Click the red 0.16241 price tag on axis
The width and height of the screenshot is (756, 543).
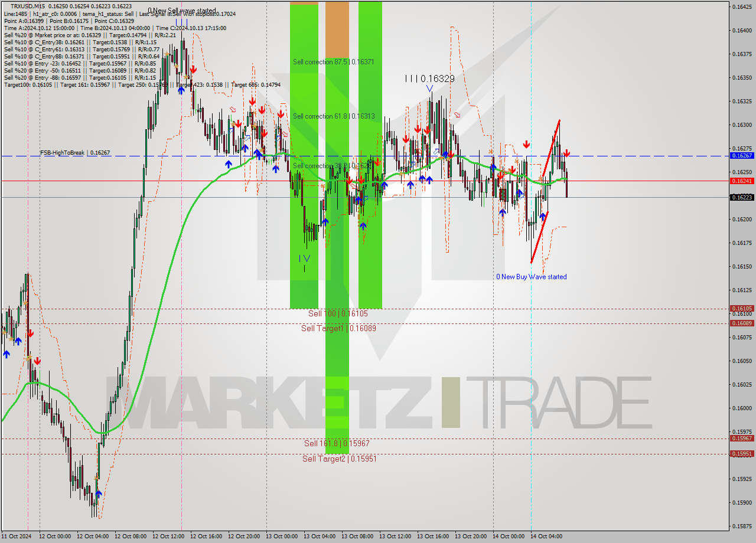742,181
